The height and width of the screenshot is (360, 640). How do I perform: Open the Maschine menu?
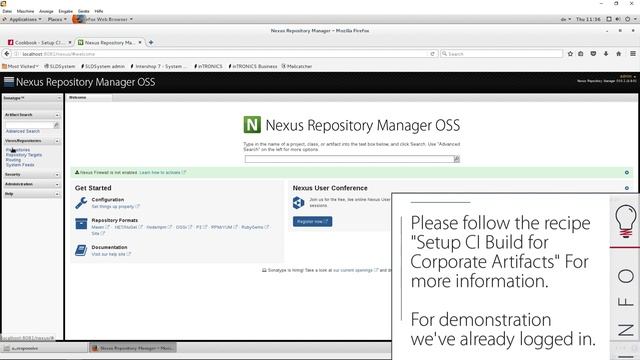[25, 11]
